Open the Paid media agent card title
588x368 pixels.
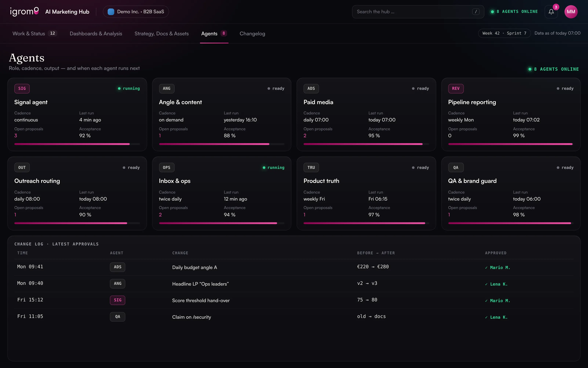(x=318, y=102)
